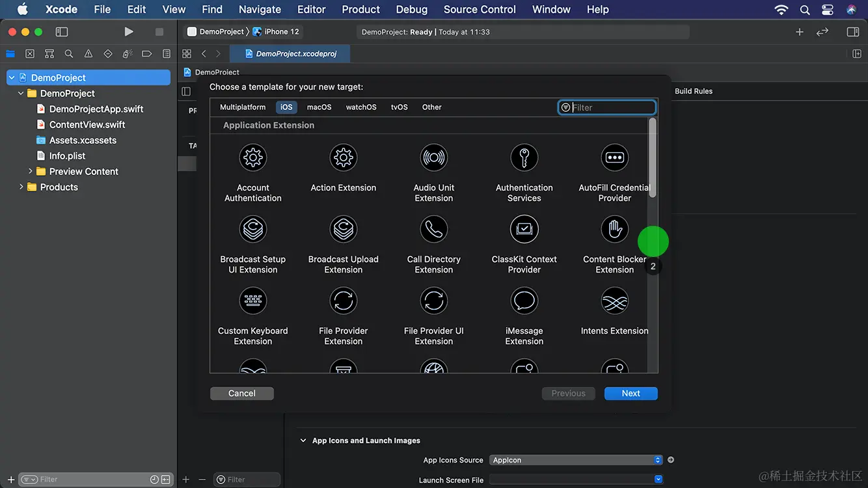Open the Debug navigator
The height and width of the screenshot is (488, 868).
coord(128,54)
